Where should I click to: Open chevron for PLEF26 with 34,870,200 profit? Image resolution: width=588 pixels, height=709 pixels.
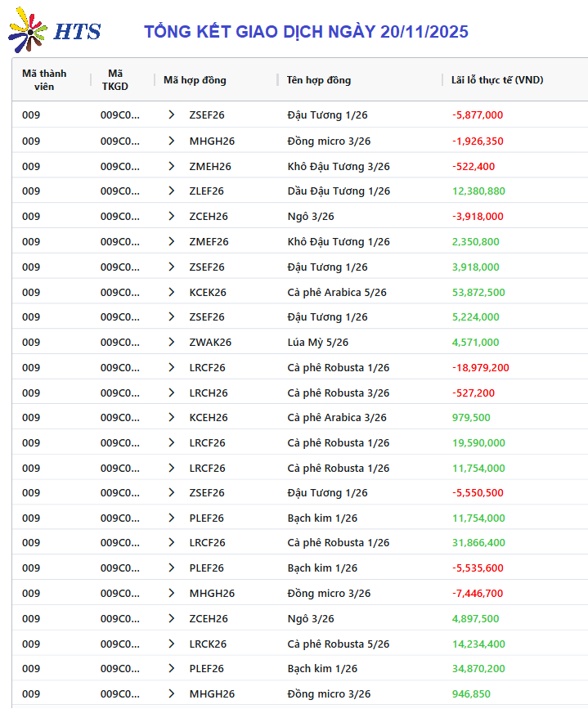click(171, 669)
